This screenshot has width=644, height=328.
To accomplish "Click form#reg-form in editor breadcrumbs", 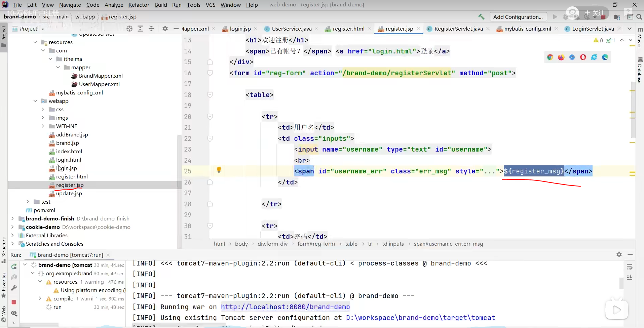I will 316,244.
